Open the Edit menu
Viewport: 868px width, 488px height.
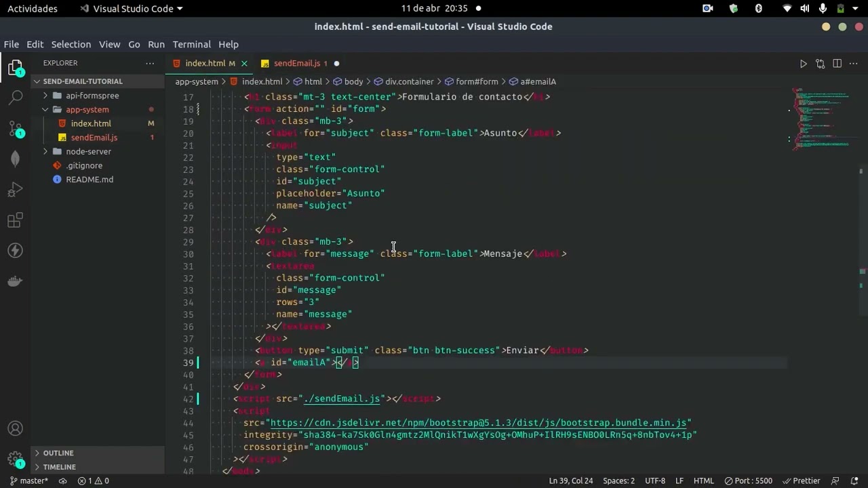coord(35,44)
